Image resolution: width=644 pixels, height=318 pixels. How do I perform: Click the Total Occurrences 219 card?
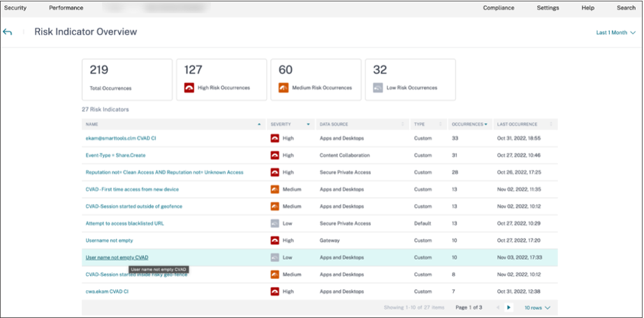click(127, 79)
